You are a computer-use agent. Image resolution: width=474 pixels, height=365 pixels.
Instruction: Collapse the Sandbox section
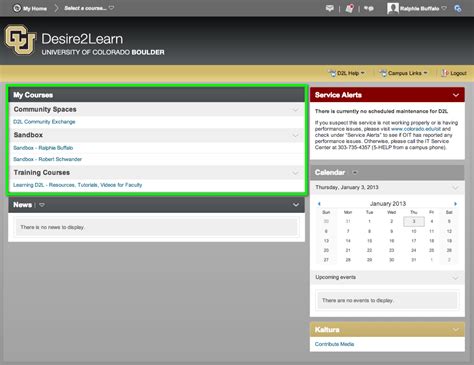coord(295,135)
